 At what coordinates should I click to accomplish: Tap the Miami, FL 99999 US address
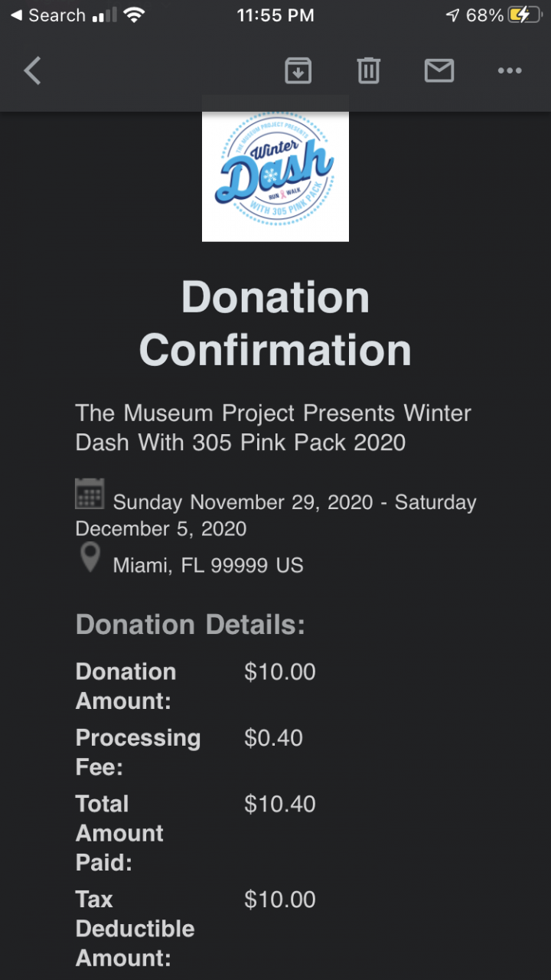pos(208,566)
